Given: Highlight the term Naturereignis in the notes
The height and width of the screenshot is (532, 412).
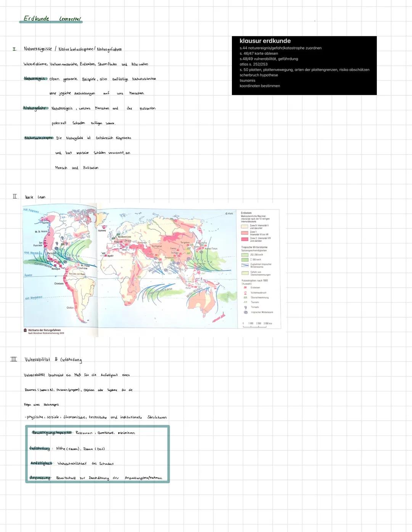Looking at the screenshot, I should pos(35,78).
